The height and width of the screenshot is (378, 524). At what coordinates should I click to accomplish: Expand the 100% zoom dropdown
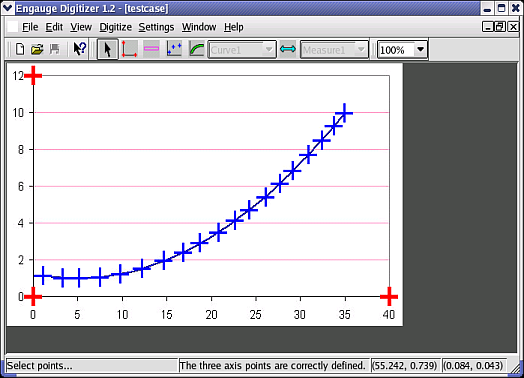tap(420, 50)
